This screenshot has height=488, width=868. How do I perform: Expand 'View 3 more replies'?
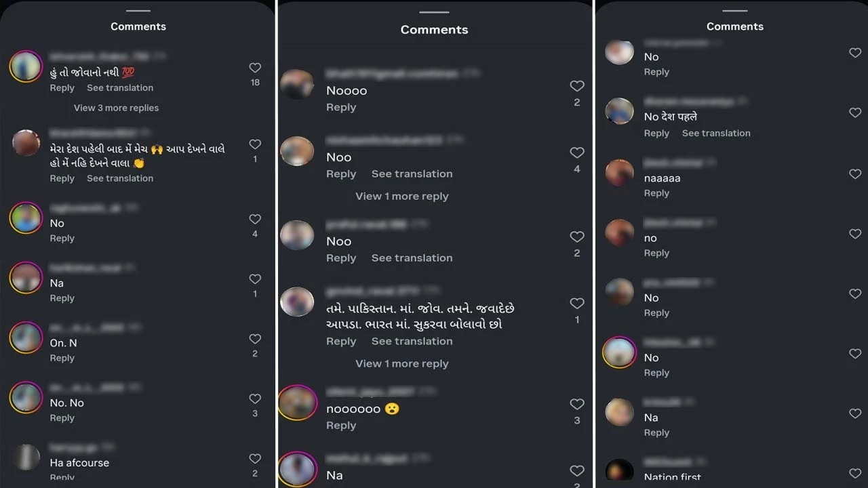coord(117,108)
